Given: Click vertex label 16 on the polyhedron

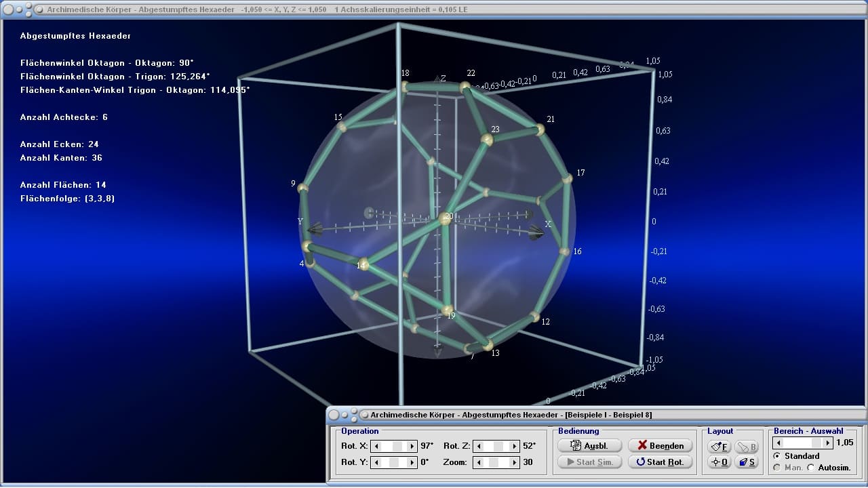Looking at the screenshot, I should tap(577, 251).
